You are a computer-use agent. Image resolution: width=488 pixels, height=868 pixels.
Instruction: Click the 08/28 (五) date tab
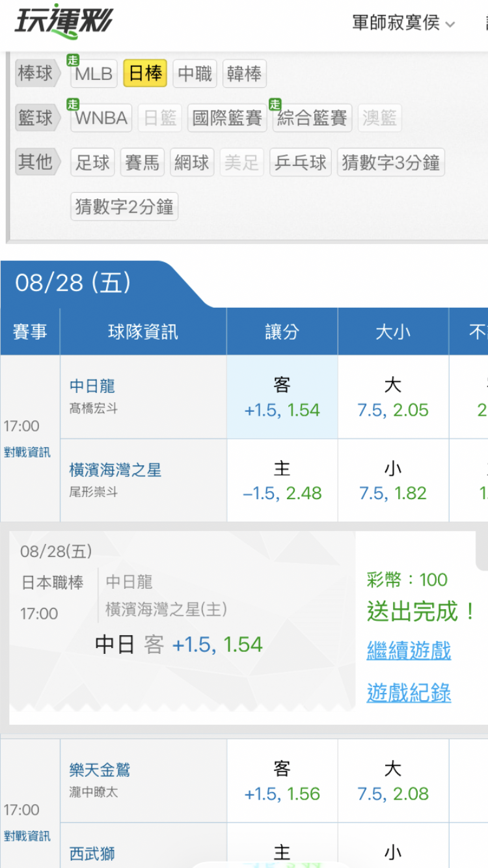(73, 283)
